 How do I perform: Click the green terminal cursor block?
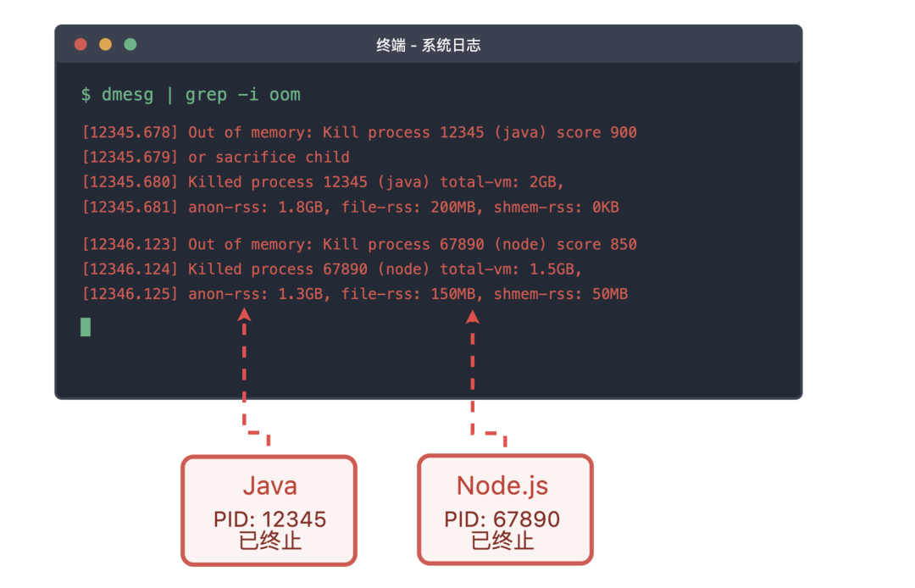point(86,326)
